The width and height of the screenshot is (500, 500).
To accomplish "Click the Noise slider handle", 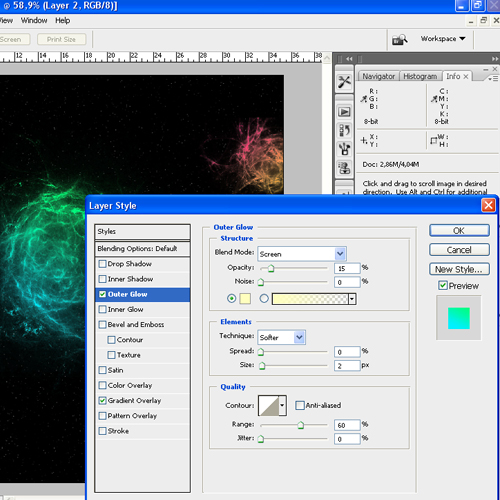I will tap(261, 282).
